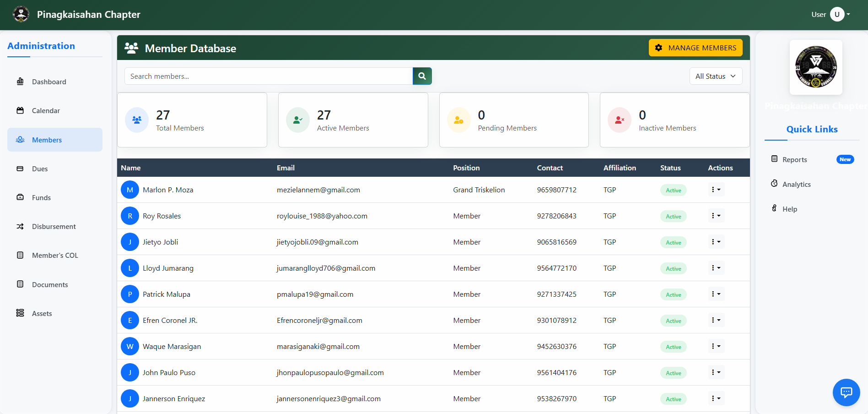This screenshot has height=414, width=868.
Task: Click the Inactive Members user-x icon
Action: tap(620, 120)
